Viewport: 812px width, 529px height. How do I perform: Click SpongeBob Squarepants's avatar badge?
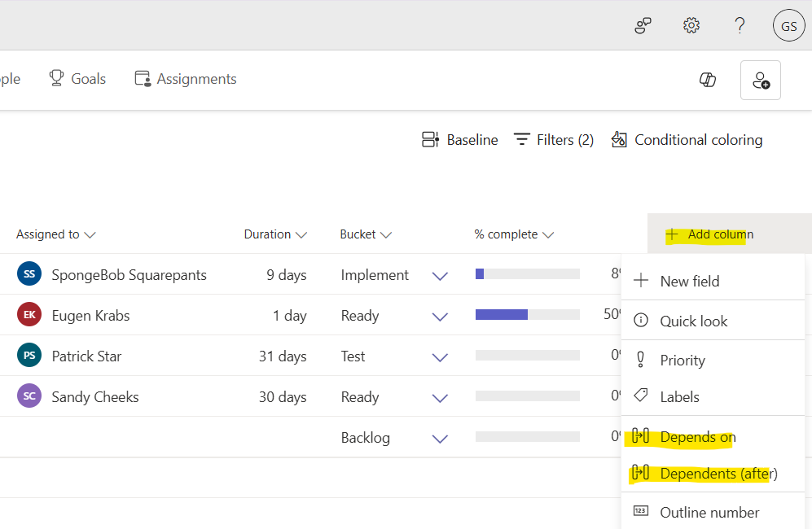(29, 274)
